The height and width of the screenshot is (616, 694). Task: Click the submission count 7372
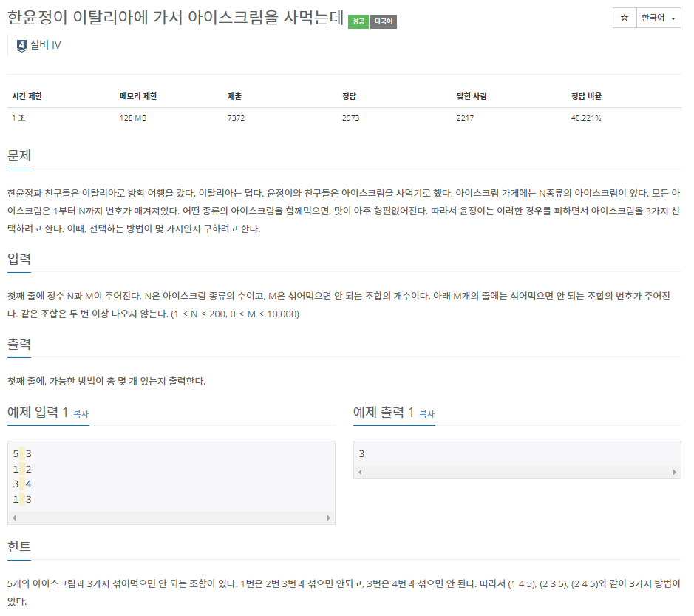click(236, 118)
